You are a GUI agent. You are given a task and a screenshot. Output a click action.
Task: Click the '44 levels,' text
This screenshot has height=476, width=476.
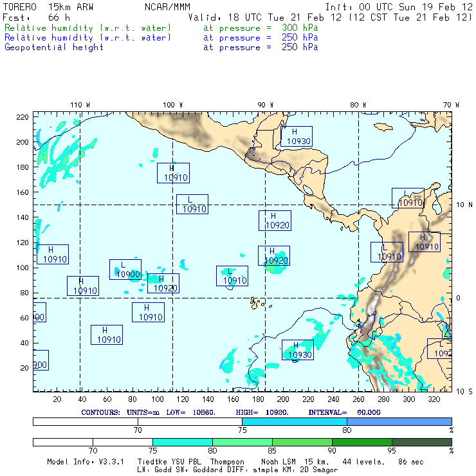(x=363, y=462)
